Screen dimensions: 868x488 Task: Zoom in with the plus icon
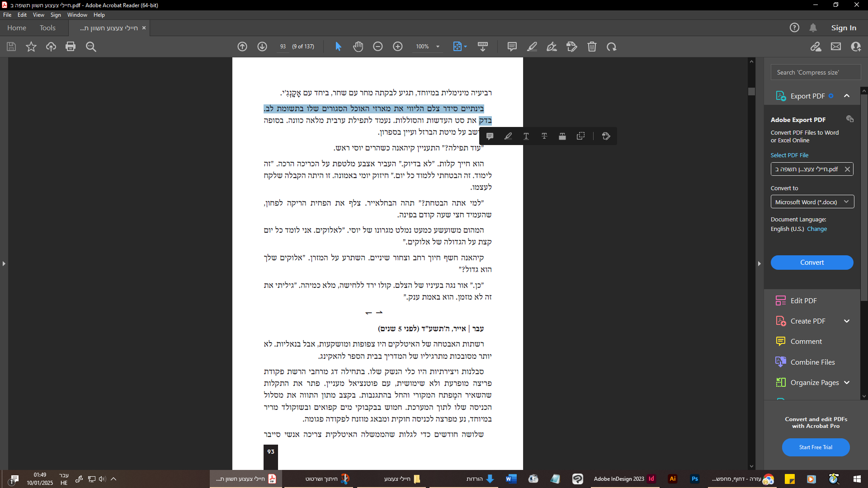click(x=398, y=47)
